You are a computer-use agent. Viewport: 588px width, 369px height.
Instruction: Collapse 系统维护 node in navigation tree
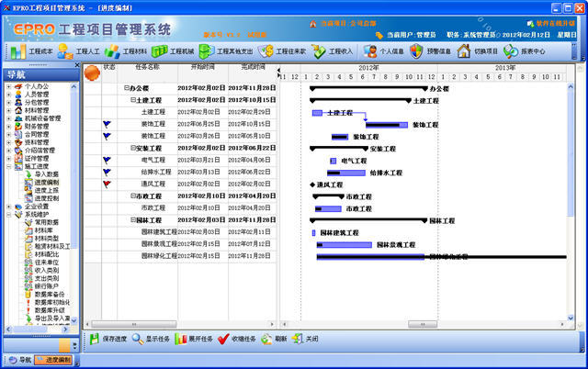(8, 214)
